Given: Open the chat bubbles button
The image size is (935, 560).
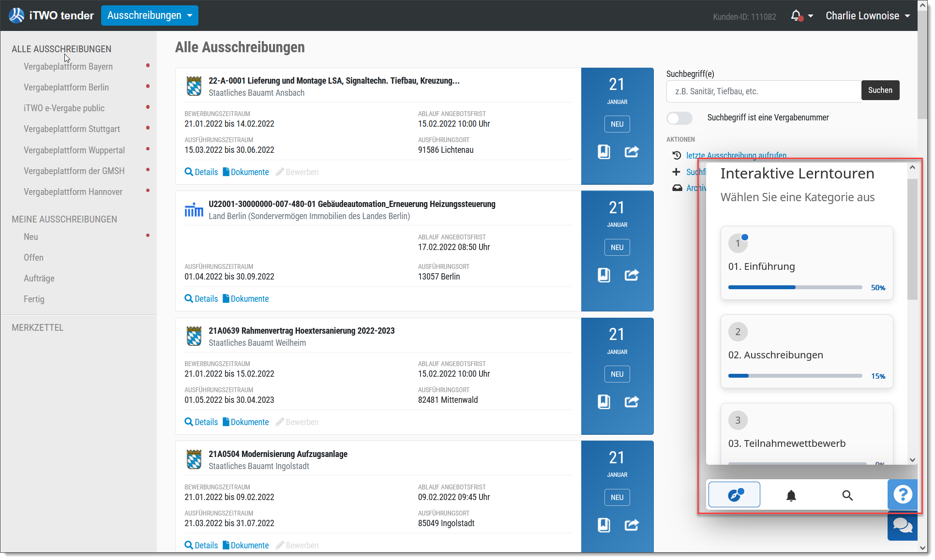Looking at the screenshot, I should click(903, 525).
